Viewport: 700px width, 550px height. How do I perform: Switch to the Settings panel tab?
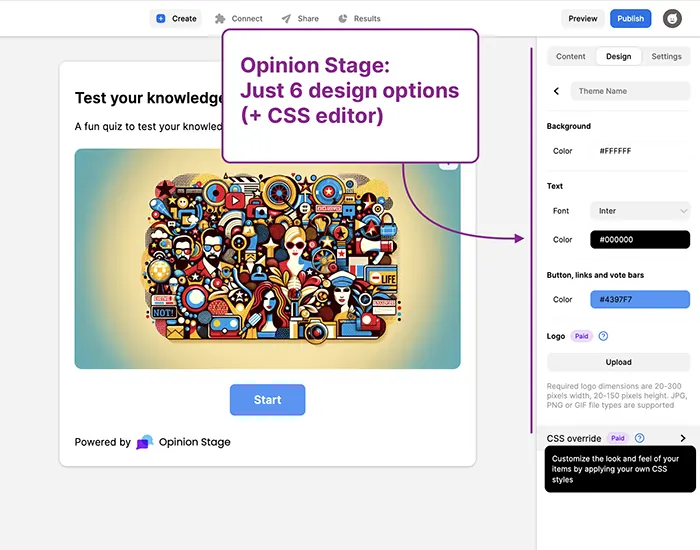pyautogui.click(x=666, y=57)
